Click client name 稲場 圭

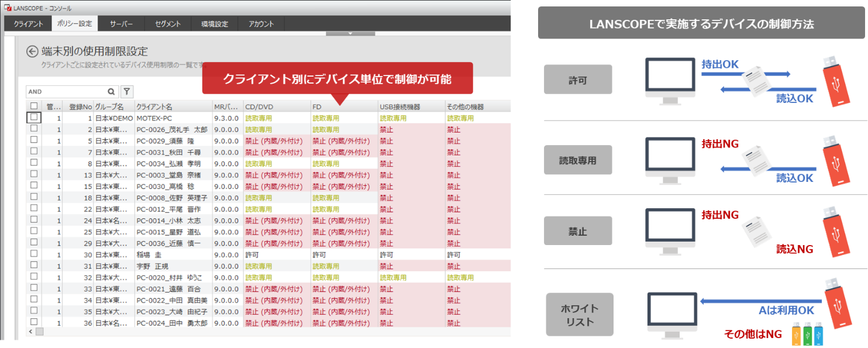150,255
